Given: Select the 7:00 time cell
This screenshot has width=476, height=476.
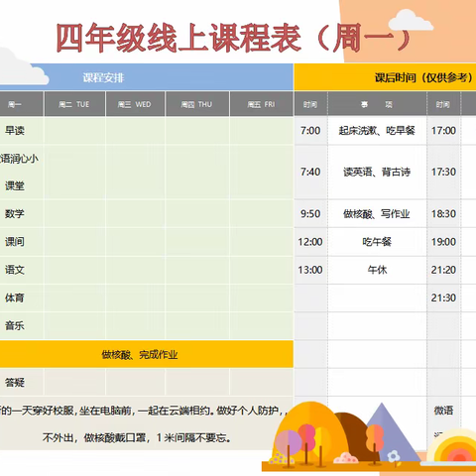Looking at the screenshot, I should coord(310,131).
